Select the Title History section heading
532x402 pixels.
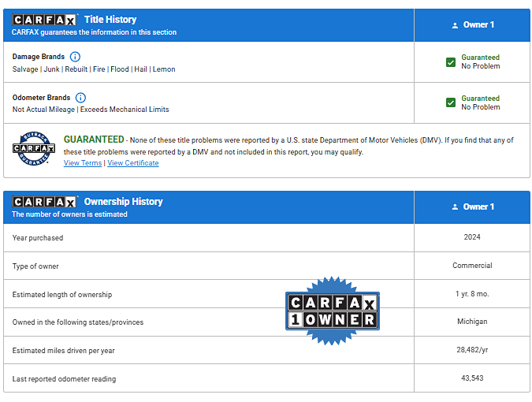coord(110,20)
